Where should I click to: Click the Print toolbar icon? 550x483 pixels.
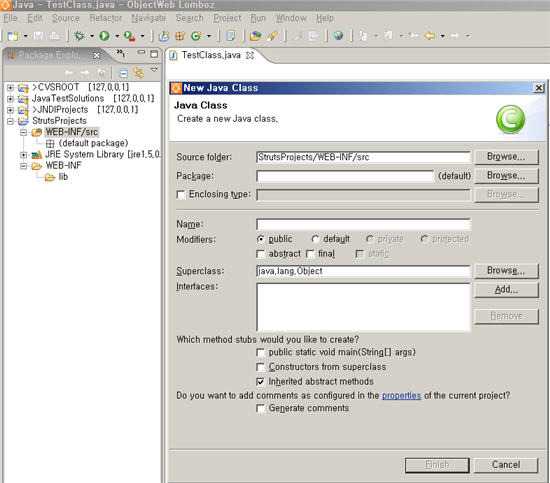click(54, 36)
